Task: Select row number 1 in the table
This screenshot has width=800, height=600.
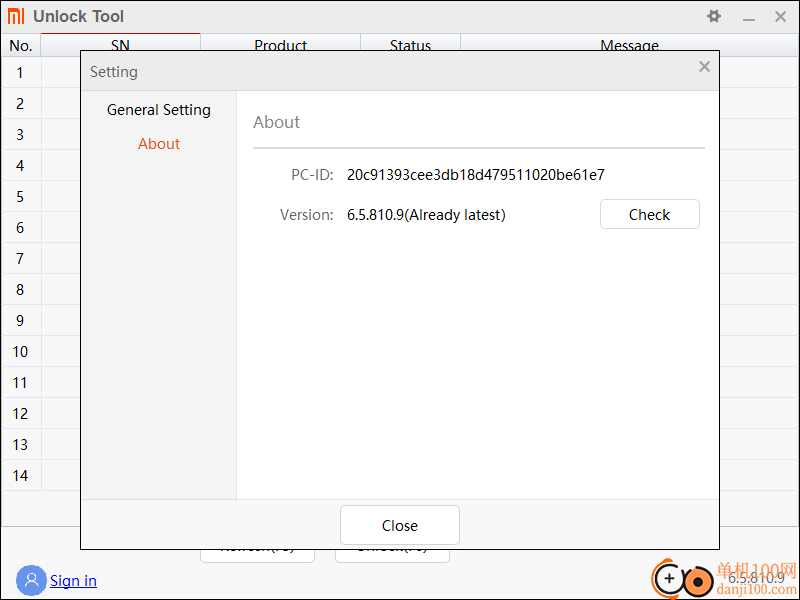Action: click(20, 72)
